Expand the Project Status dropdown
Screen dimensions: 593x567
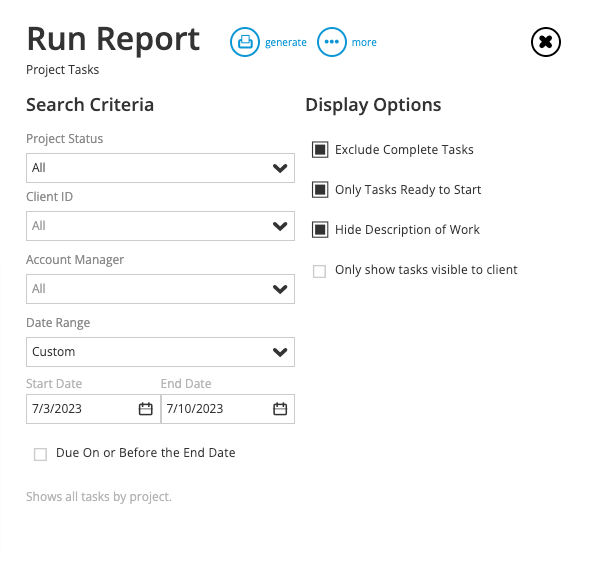point(160,168)
